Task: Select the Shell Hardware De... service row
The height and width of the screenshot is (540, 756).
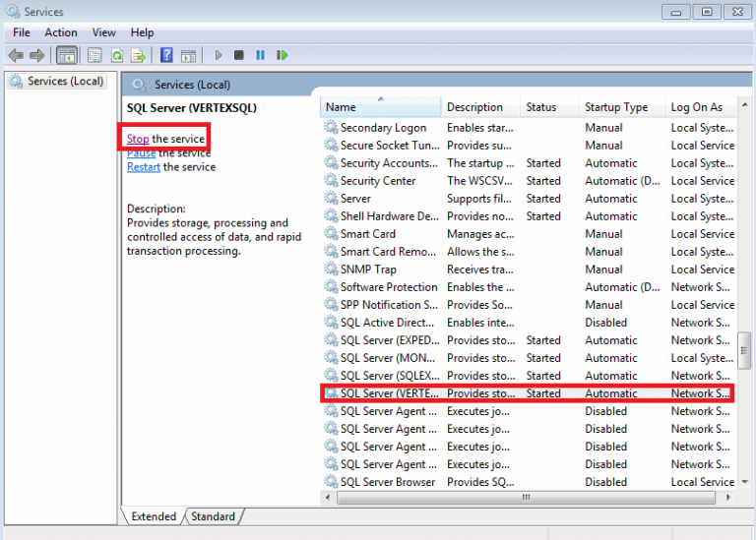Action: click(x=528, y=215)
